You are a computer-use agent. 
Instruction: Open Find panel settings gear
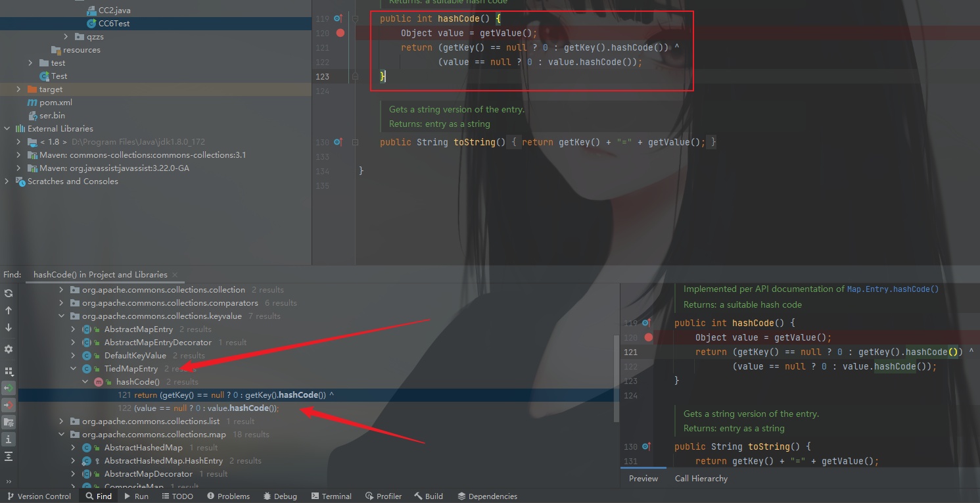click(9, 349)
